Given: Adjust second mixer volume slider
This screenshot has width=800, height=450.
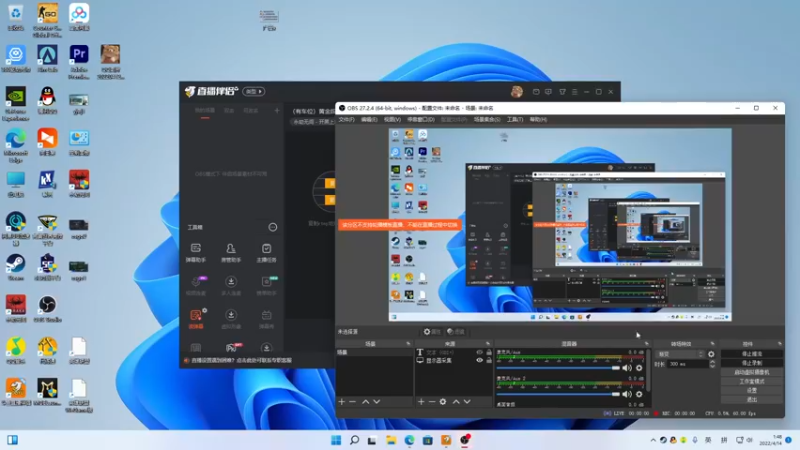Looking at the screenshot, I should [x=558, y=394].
